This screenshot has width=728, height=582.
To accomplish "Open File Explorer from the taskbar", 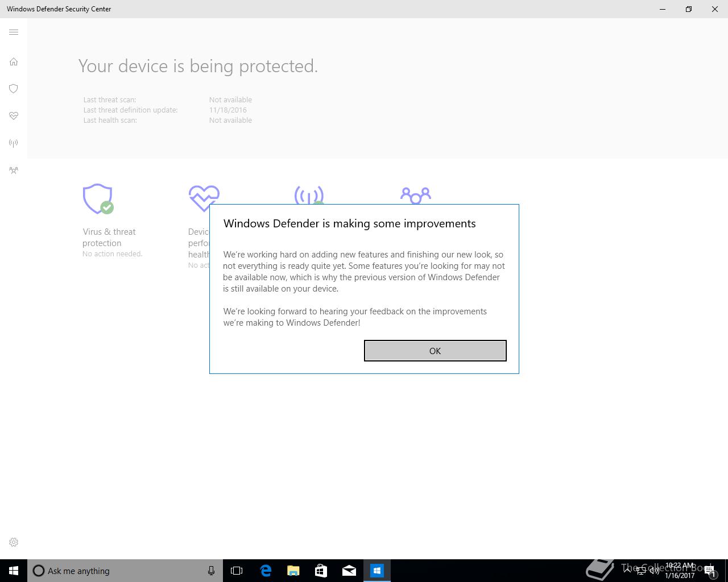I will click(x=293, y=571).
